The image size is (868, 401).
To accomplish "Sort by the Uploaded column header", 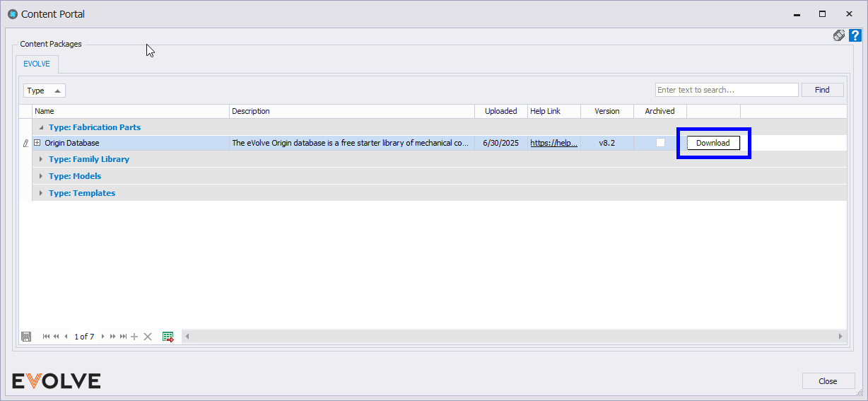I will pyautogui.click(x=501, y=111).
